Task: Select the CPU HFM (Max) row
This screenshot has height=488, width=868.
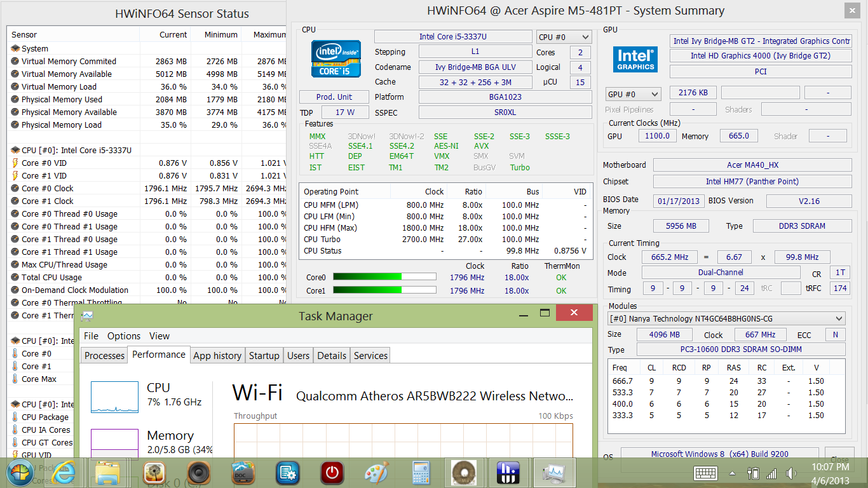Action: (x=445, y=228)
